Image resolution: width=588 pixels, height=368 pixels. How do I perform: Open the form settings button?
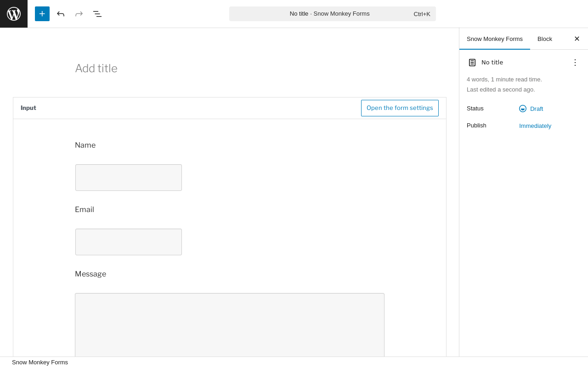(x=400, y=108)
